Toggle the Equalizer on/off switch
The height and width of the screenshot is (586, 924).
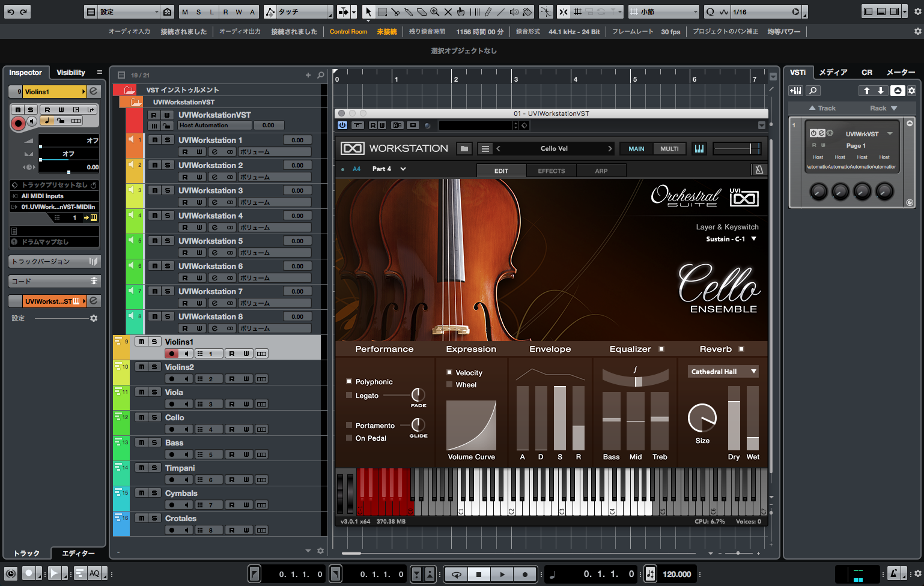[661, 349]
